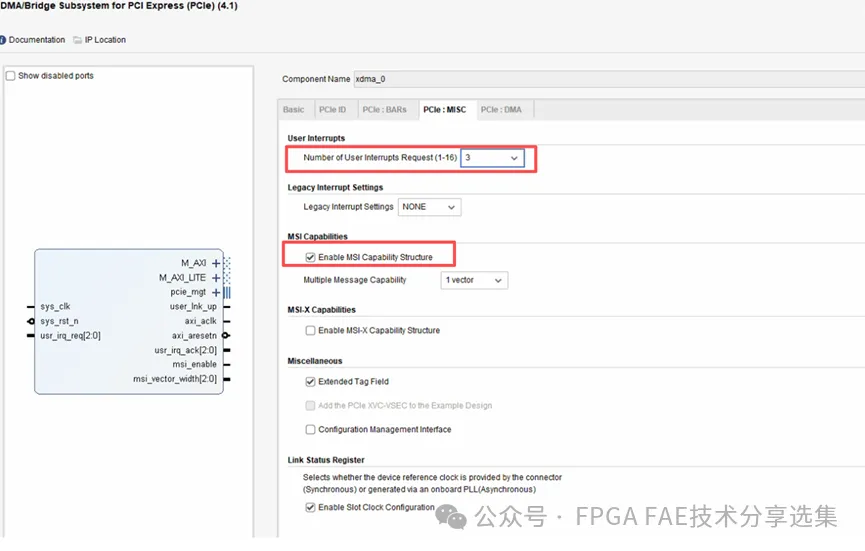Click the usr_irq_req[2:0] port pin
865x551 pixels.
click(32, 336)
